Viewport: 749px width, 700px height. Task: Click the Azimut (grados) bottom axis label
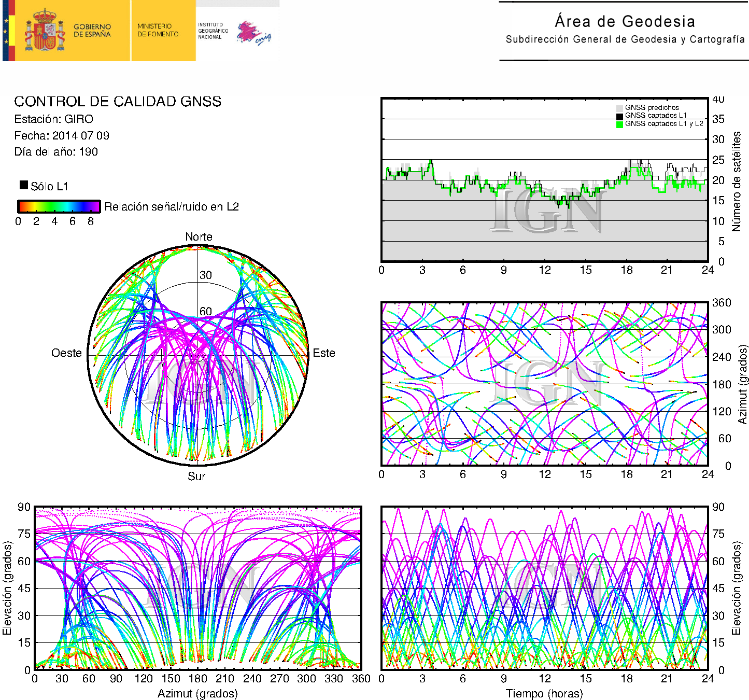coord(197,693)
